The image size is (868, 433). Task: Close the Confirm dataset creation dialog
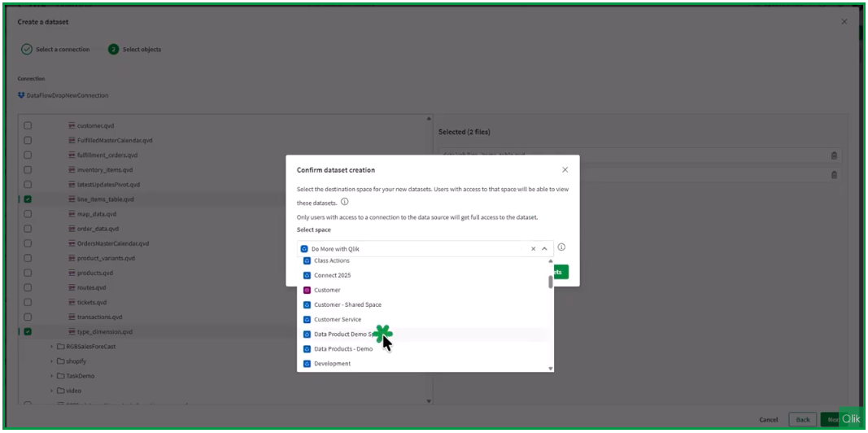coord(565,170)
